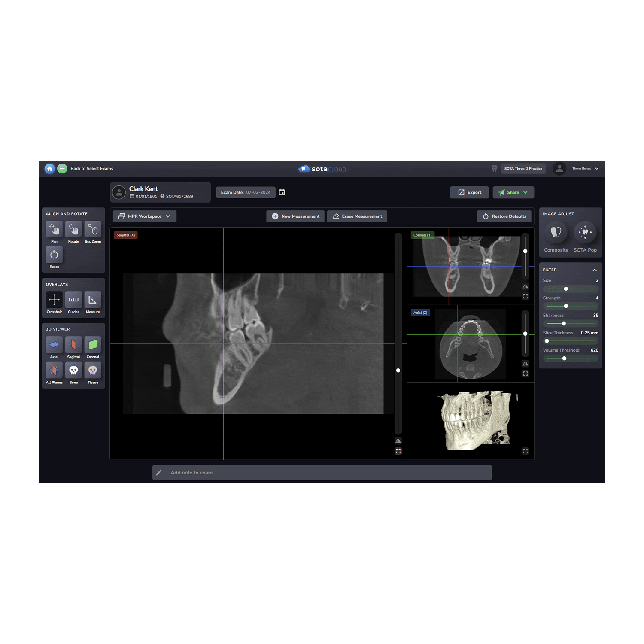This screenshot has height=644, width=644.
Task: Expand the Axial view to fullscreen
Action: point(525,374)
